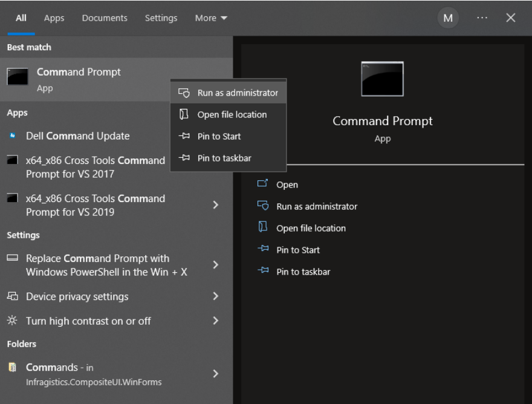Choose Run as administrator in context menu
Screen dimensions: 532x404
click(229, 93)
